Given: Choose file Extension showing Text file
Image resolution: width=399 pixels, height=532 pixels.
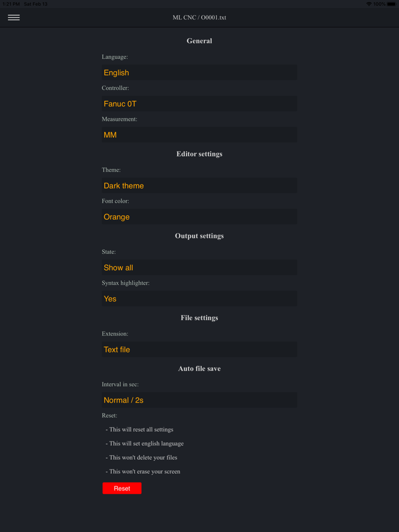Looking at the screenshot, I should [x=199, y=349].
